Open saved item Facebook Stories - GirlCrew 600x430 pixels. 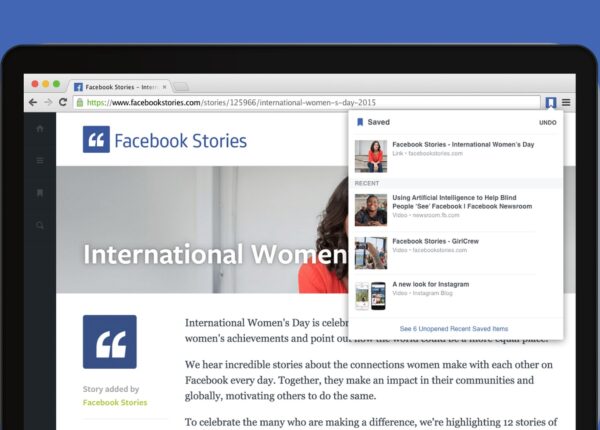click(455, 253)
